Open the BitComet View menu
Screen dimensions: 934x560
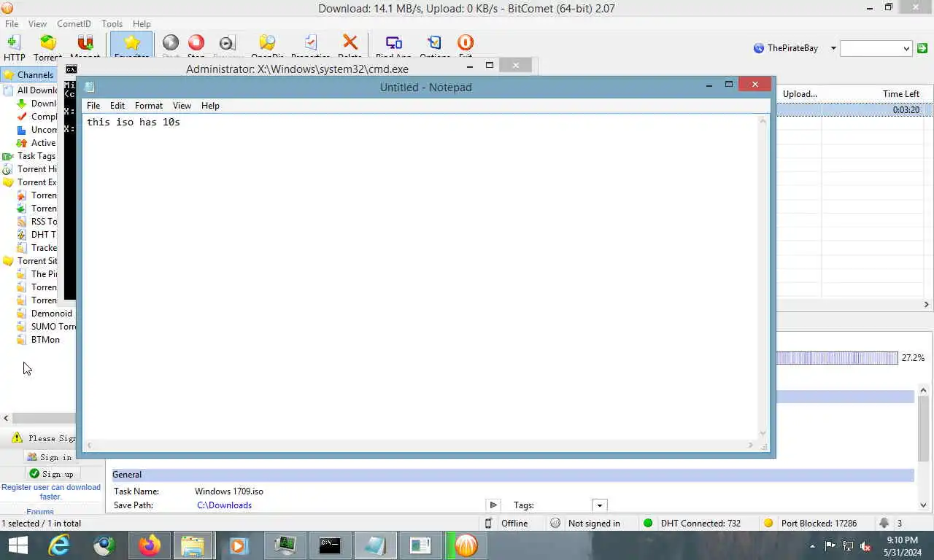click(x=37, y=23)
